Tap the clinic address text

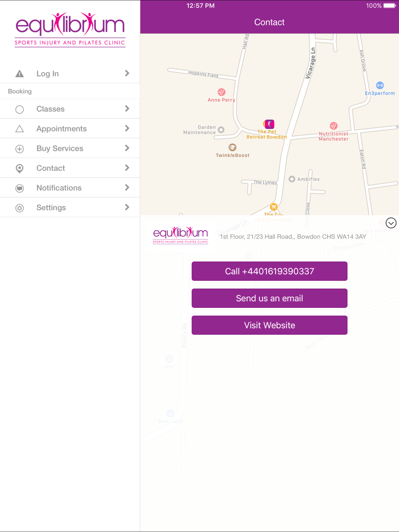pyautogui.click(x=293, y=236)
